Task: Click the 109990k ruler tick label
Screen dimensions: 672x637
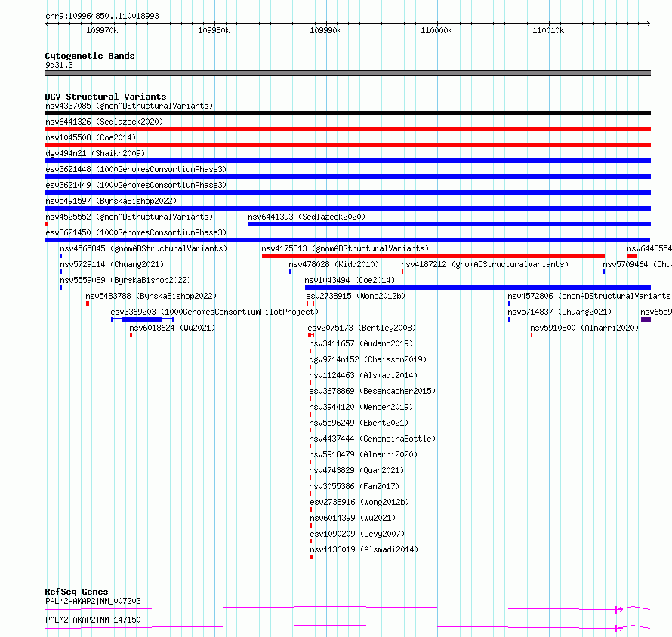Action: pos(325,30)
